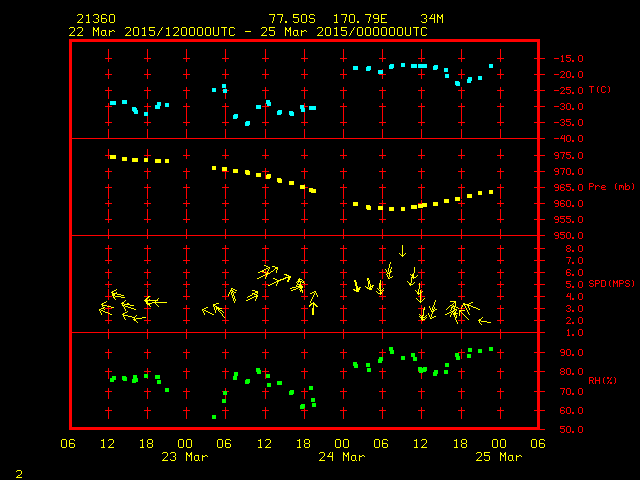Screen dimensions: 640x480
Task: Click the -25.0 temperature tick label
Action: point(568,91)
